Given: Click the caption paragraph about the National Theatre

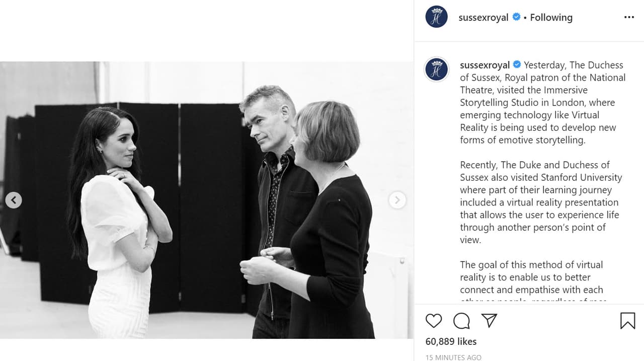Looking at the screenshot, I should pyautogui.click(x=543, y=102).
